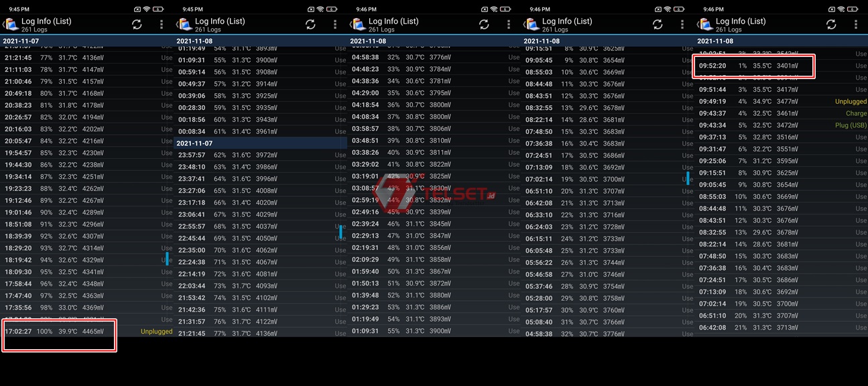Screen dimensions: 868x386
Task: Click refresh icon in the second log screen
Action: [x=310, y=24]
